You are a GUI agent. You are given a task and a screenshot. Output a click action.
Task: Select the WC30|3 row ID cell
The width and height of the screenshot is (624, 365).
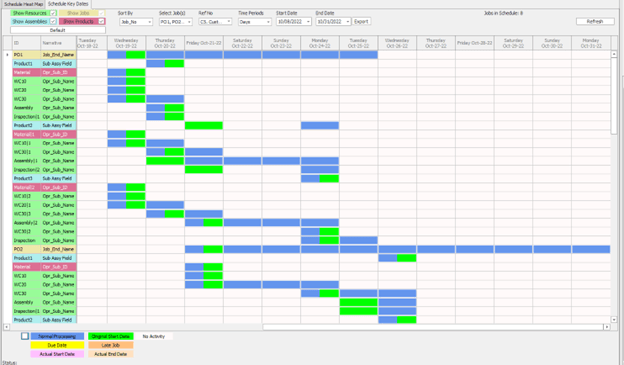point(26,214)
